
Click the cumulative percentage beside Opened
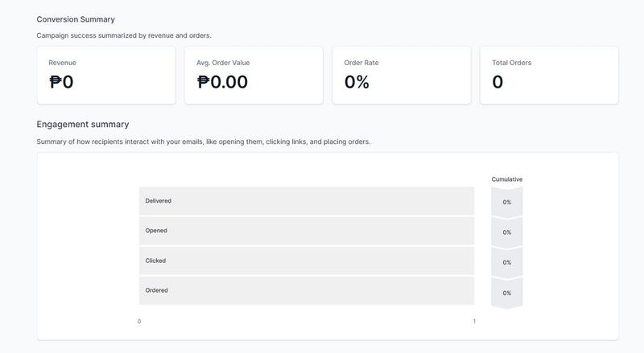507,232
